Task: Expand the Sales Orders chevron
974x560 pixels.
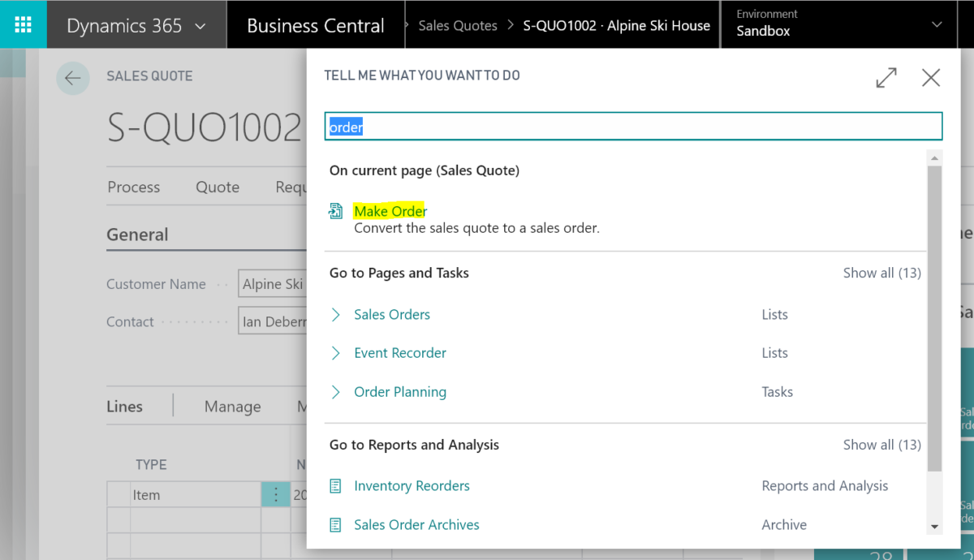Action: coord(335,315)
